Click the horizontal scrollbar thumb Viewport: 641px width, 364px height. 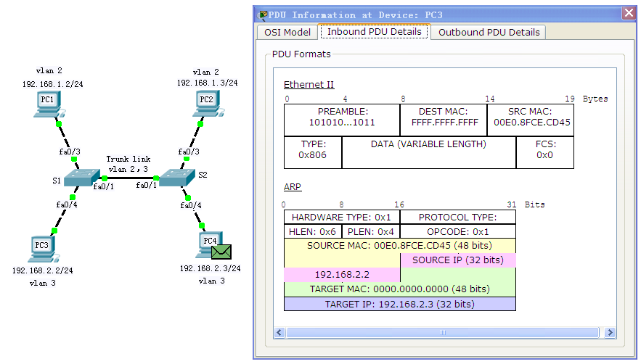coord(444,333)
